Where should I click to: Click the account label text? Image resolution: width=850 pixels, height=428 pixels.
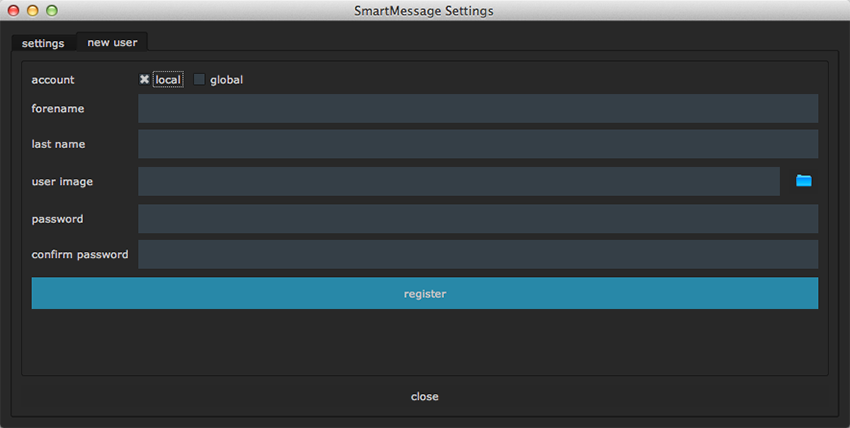[x=53, y=80]
